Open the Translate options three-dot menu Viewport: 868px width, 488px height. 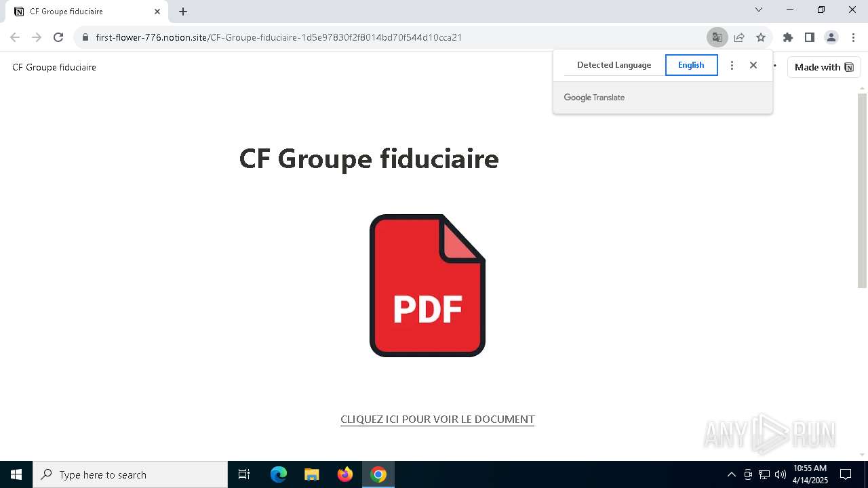(732, 65)
